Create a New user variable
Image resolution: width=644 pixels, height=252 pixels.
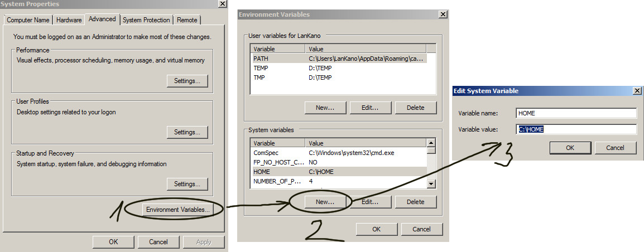pyautogui.click(x=325, y=108)
